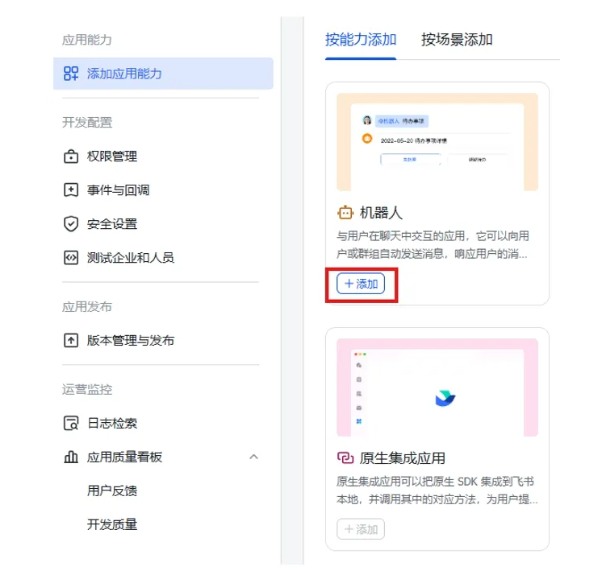The width and height of the screenshot is (613, 570).
Task: Click the 权限管理 lock icon
Action: [71, 156]
